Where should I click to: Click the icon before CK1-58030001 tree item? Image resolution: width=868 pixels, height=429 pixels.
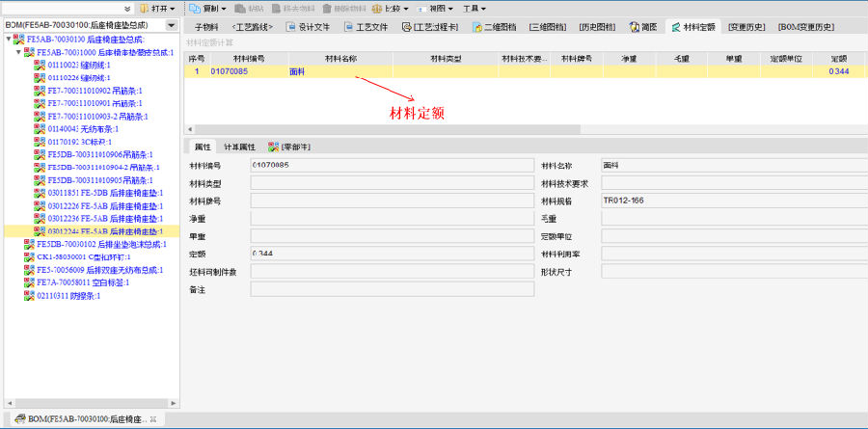(x=29, y=257)
